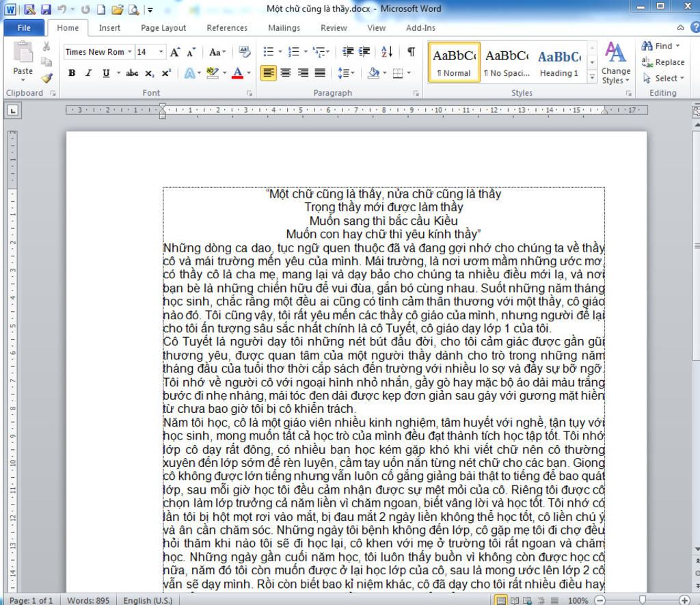Open the Paragraph dialog launcher
The height and width of the screenshot is (605, 700).
pos(416,94)
